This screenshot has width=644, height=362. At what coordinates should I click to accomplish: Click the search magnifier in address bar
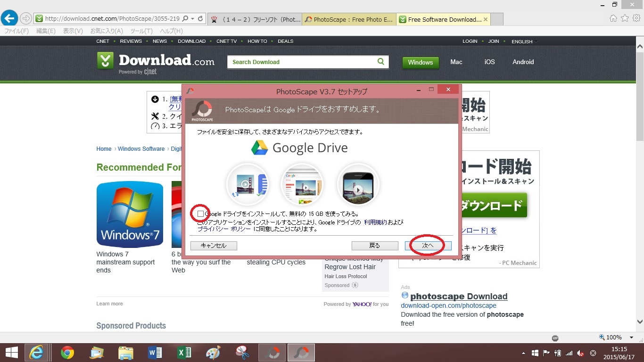pos(185,19)
